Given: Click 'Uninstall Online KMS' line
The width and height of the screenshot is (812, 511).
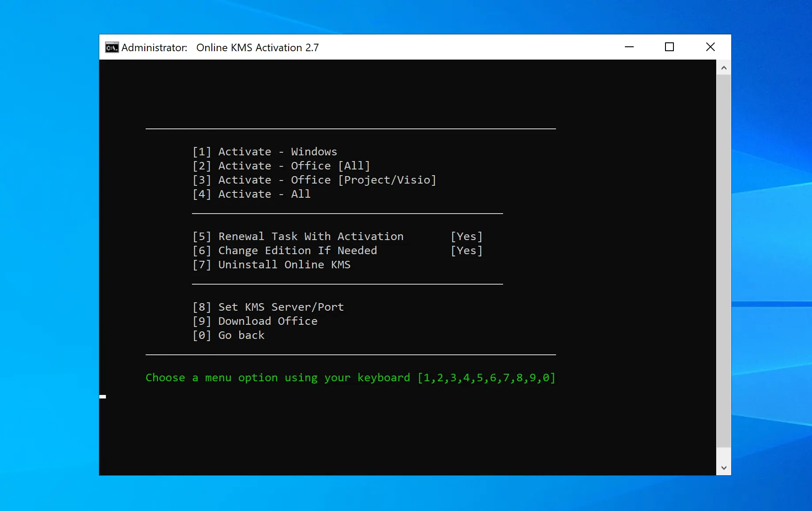Looking at the screenshot, I should click(x=271, y=265).
